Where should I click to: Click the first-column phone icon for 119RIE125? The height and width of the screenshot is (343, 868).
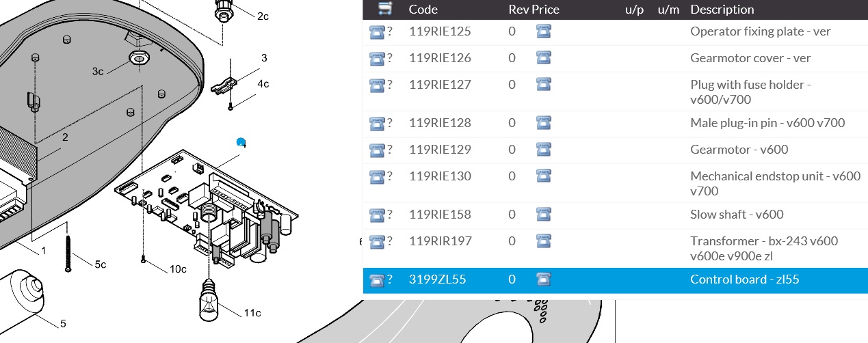377,31
